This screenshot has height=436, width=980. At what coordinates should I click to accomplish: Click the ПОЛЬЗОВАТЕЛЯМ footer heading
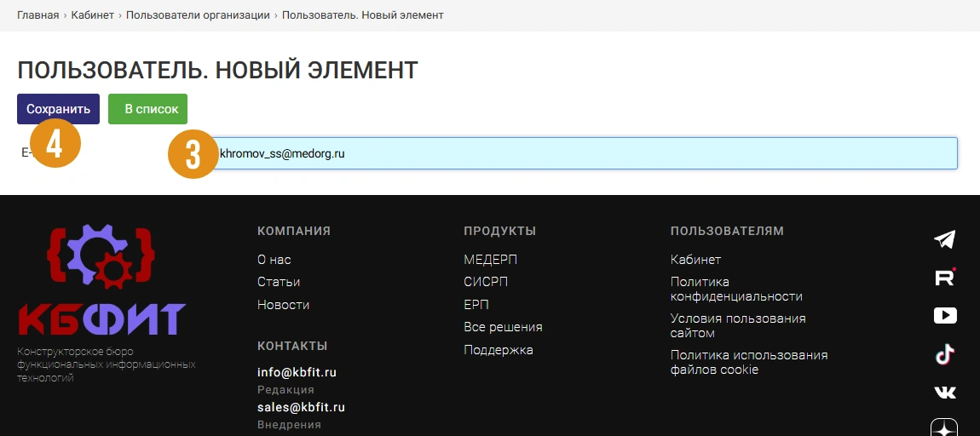[x=727, y=231]
